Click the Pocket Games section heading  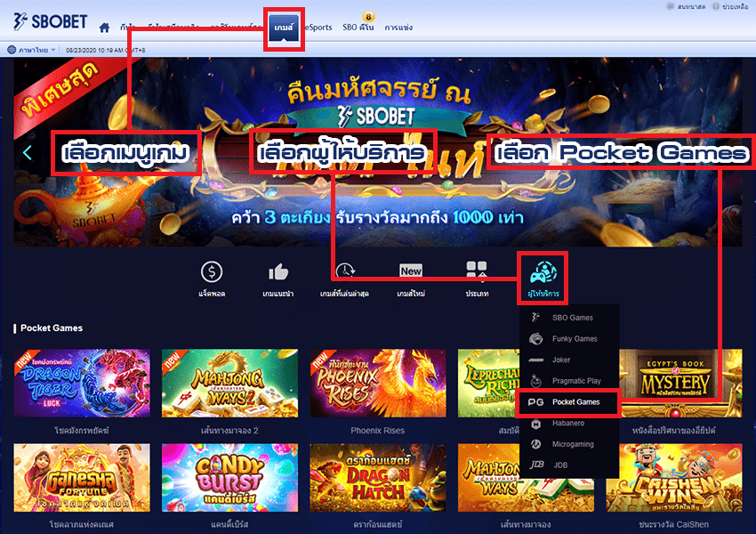(x=52, y=328)
